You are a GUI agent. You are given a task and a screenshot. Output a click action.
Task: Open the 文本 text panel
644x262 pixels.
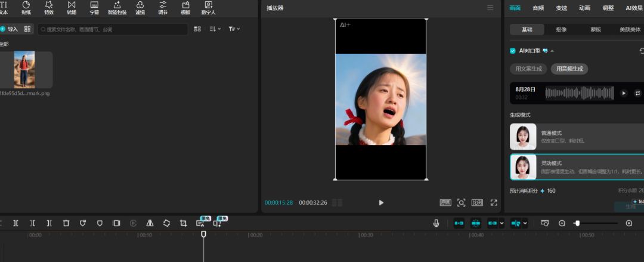click(4, 8)
